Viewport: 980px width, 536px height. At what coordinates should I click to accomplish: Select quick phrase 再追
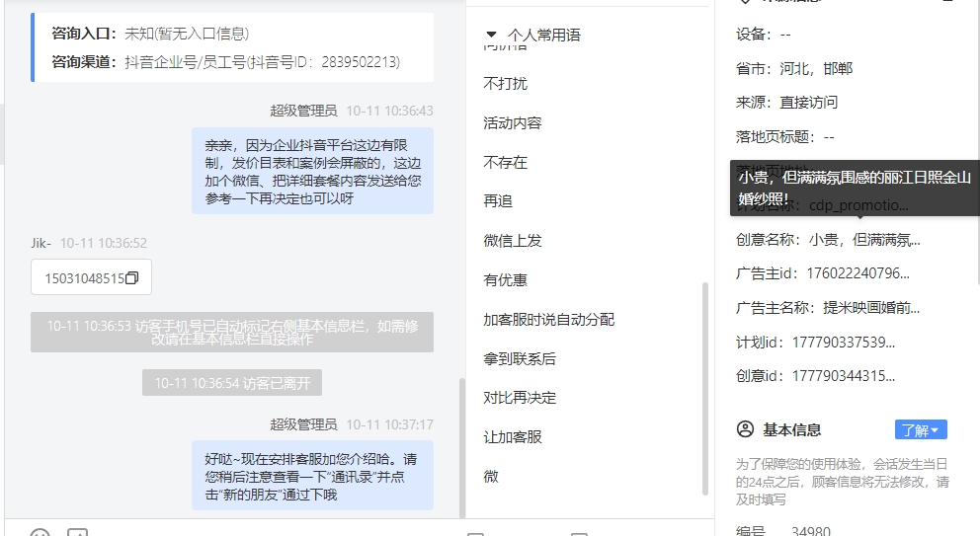(498, 201)
